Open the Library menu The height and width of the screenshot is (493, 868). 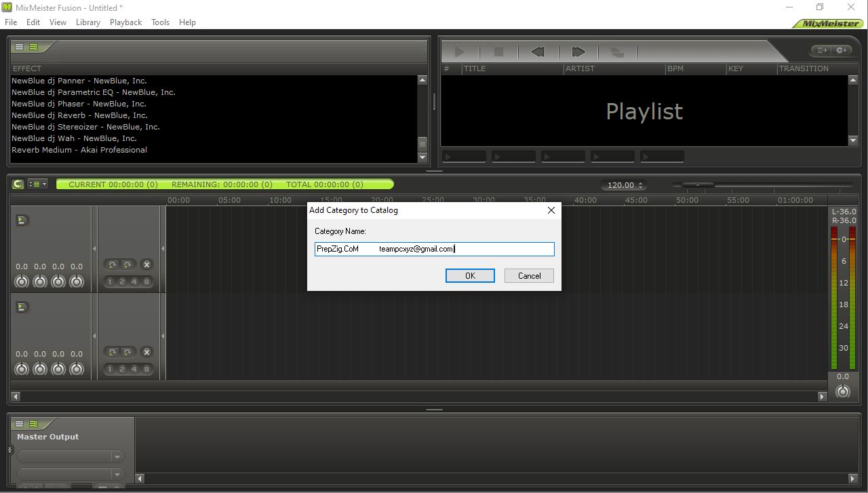point(87,22)
